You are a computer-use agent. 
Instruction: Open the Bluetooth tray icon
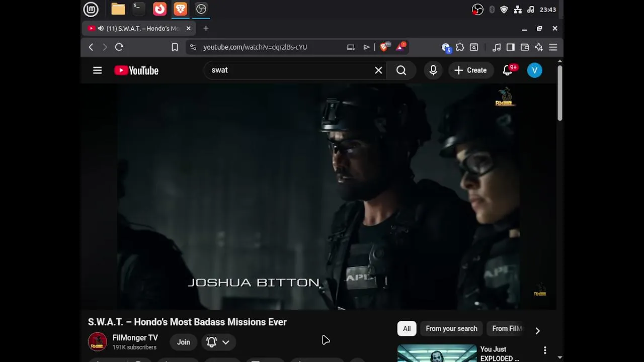pyautogui.click(x=492, y=10)
